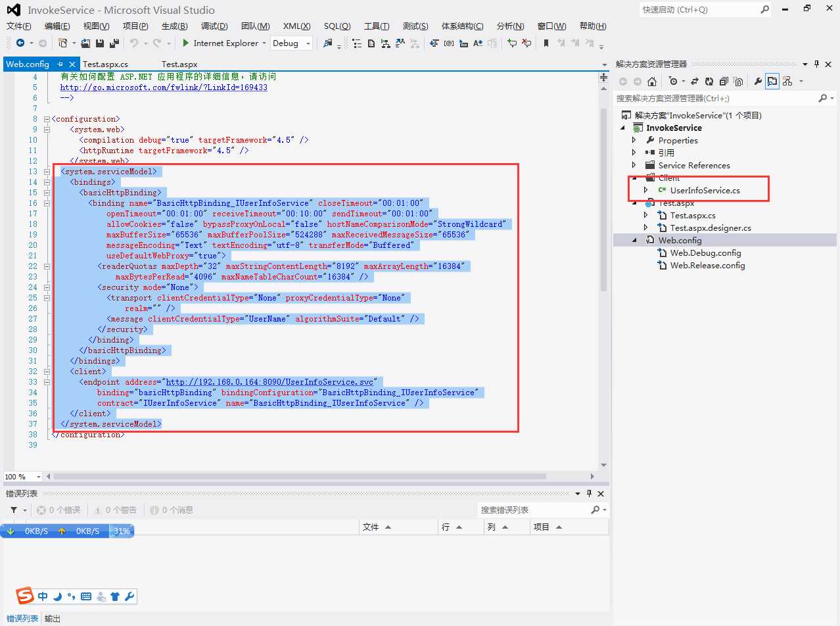Expand the 引用 references node
Viewport: 840px width, 626px height.
pos(634,153)
